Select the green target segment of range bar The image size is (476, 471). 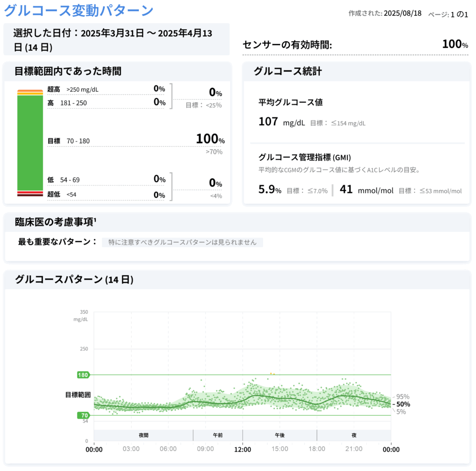point(30,142)
